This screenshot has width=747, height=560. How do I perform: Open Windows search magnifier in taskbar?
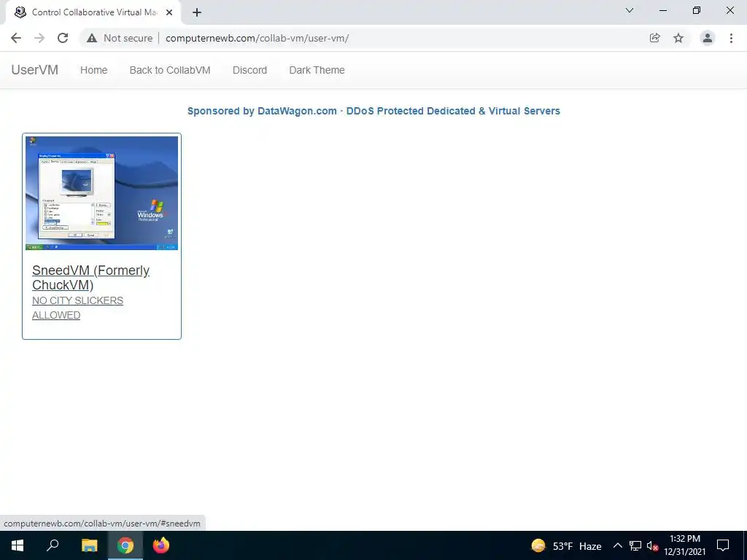(53, 545)
